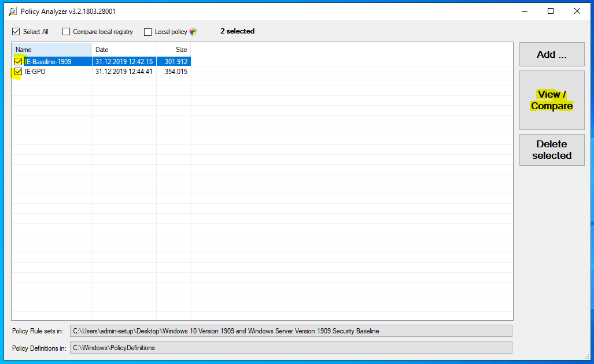The width and height of the screenshot is (594, 364).
Task: Select the IE-Baseline-1909 policy name
Action: (48, 61)
